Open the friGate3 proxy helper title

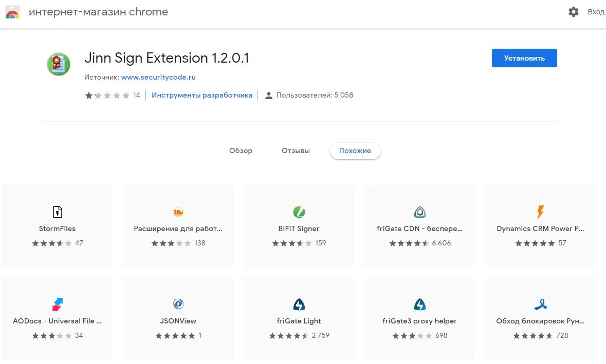point(419,321)
